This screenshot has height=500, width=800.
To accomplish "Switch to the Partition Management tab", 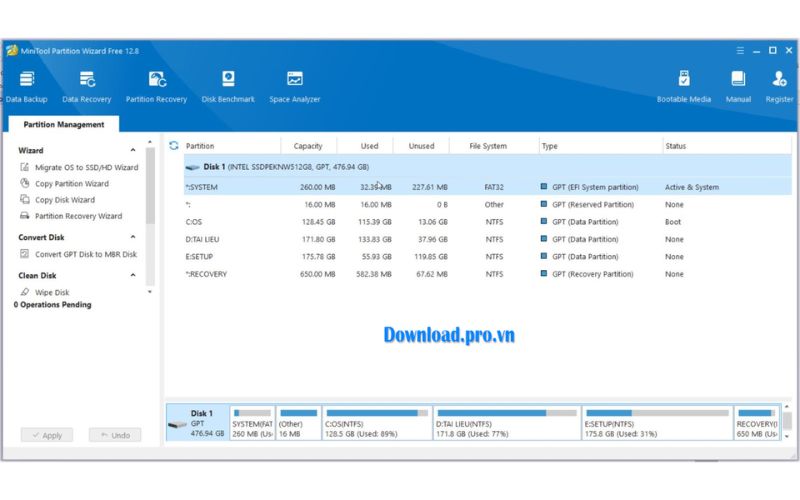I will click(x=64, y=125).
